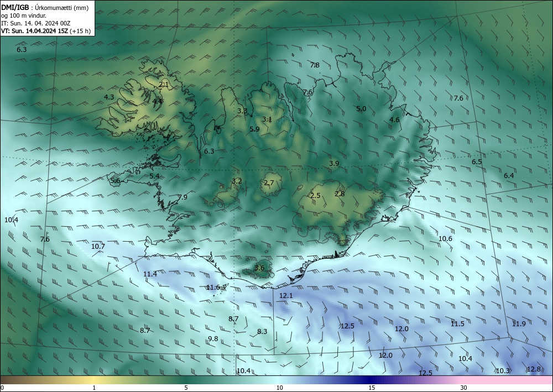This screenshot has height=392, width=553.
Task: Select the 2.7 value on the glacier
Action: pyautogui.click(x=269, y=182)
